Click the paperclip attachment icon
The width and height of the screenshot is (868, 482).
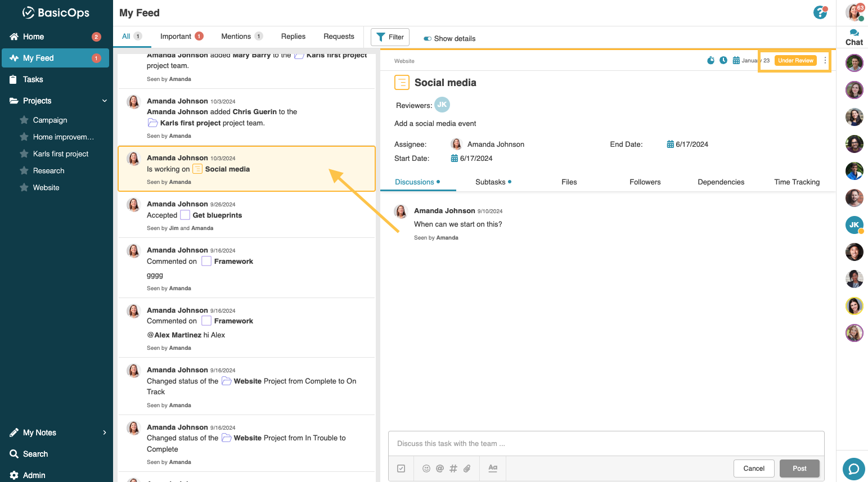click(x=467, y=469)
